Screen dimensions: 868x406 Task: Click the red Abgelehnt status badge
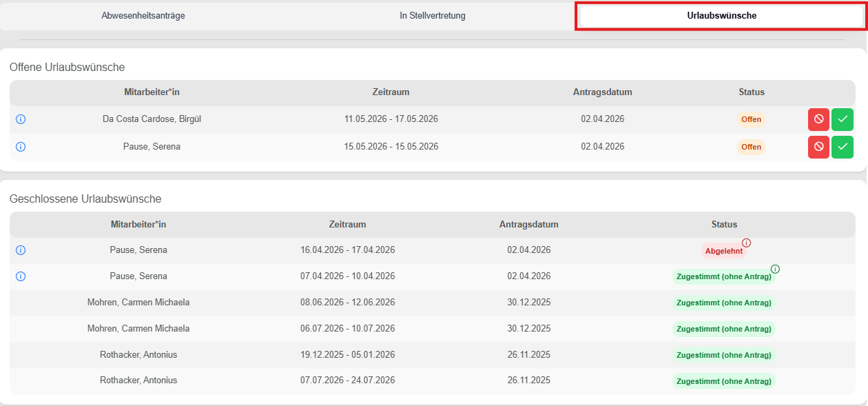723,251
